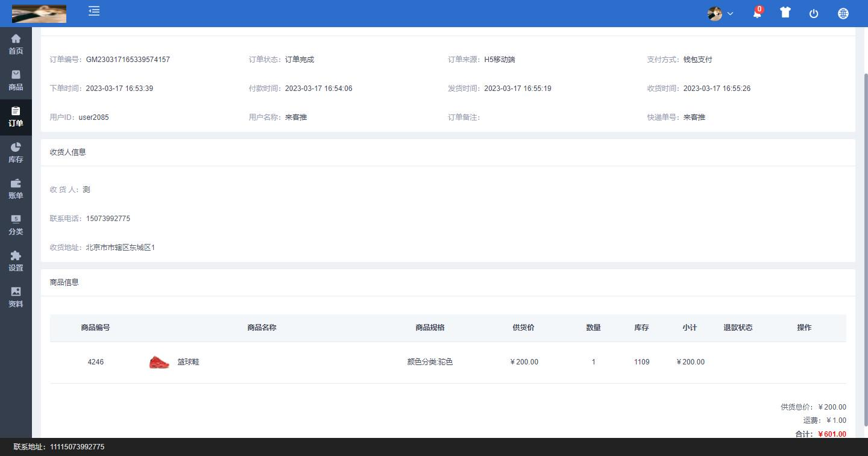Screen dimensions: 868x456
Task: Click the order status 订单完成
Action: tap(300, 60)
